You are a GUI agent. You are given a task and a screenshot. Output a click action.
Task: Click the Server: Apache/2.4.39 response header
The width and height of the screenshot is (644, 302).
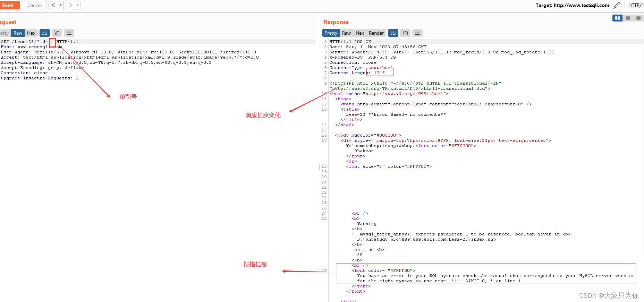click(442, 52)
